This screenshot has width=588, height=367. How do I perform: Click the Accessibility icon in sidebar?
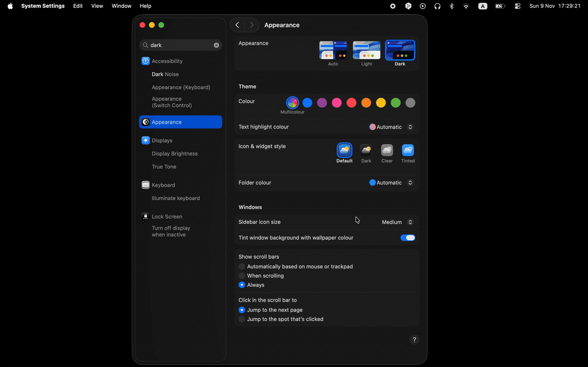coord(145,61)
